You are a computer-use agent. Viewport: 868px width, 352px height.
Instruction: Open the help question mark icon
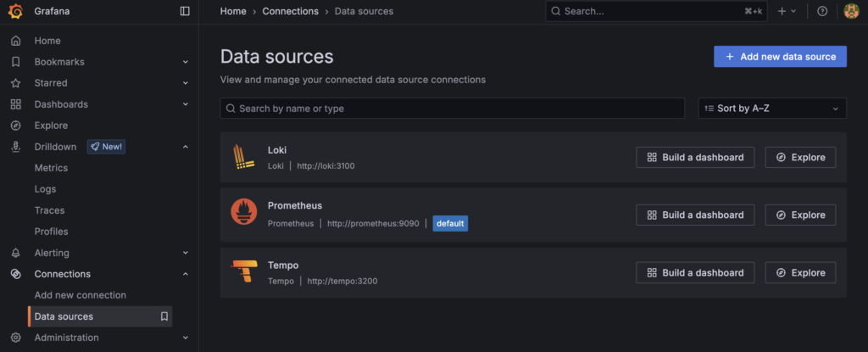click(821, 11)
